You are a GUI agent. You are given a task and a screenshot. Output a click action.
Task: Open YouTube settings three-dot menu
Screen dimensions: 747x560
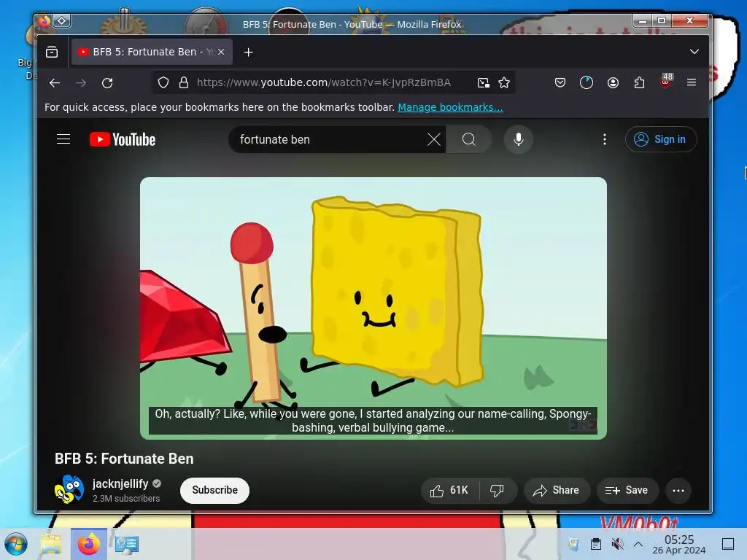tap(605, 139)
